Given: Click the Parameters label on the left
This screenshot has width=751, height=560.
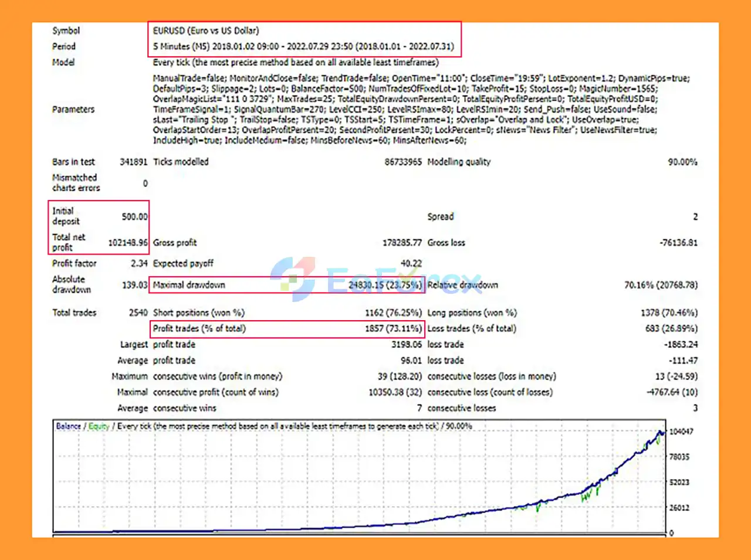Looking at the screenshot, I should click(x=73, y=110).
